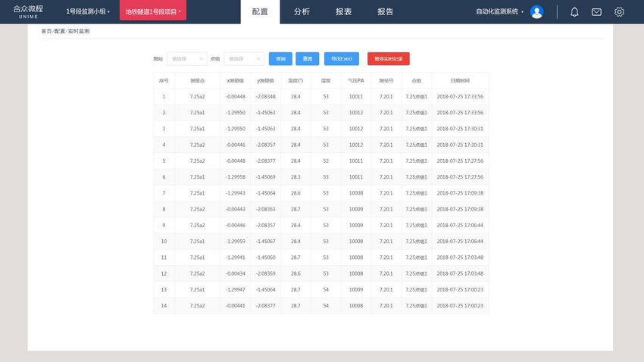Viewport: 644px width, 362px height.
Task: Open the 点组 select box
Action: point(244,58)
